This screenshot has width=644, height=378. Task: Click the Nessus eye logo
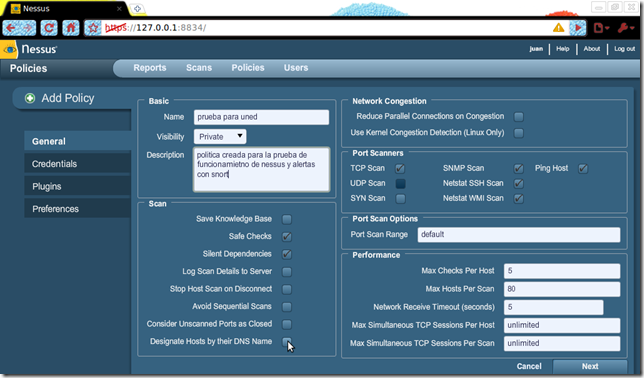point(9,49)
